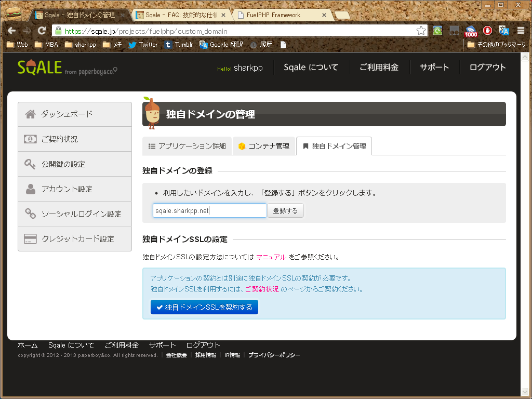Go back using browser back arrow
532x399 pixels.
pos(12,31)
